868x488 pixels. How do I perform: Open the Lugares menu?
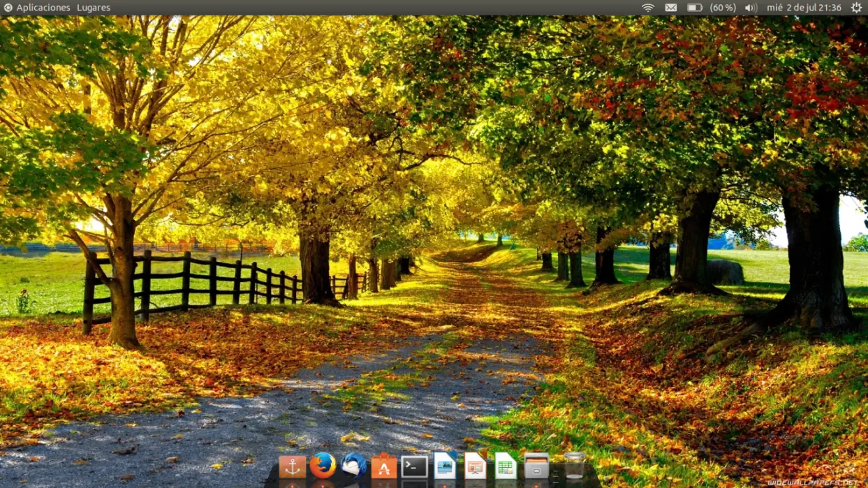94,8
